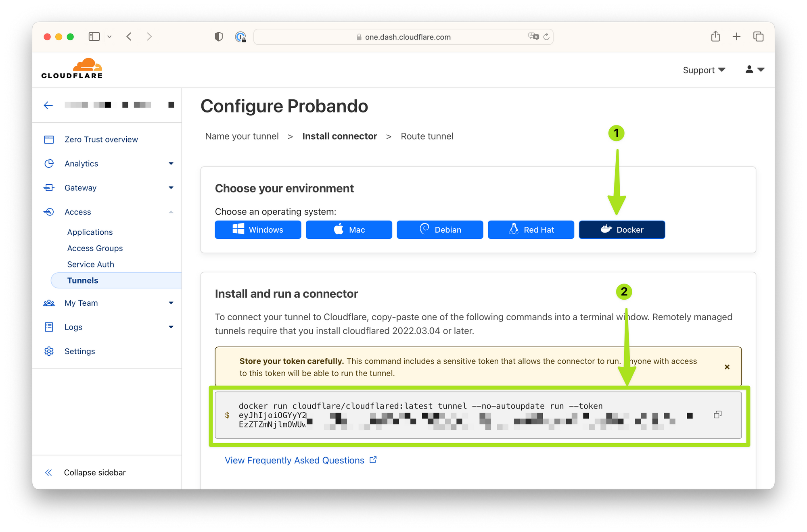Open the user account menu
Viewport: 807px width, 532px height.
755,69
